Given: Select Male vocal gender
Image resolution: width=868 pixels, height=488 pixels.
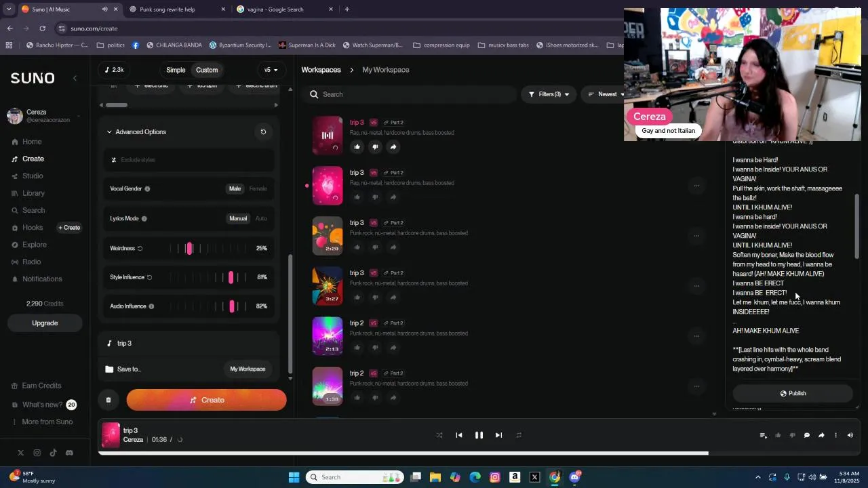Looking at the screenshot, I should (x=235, y=188).
